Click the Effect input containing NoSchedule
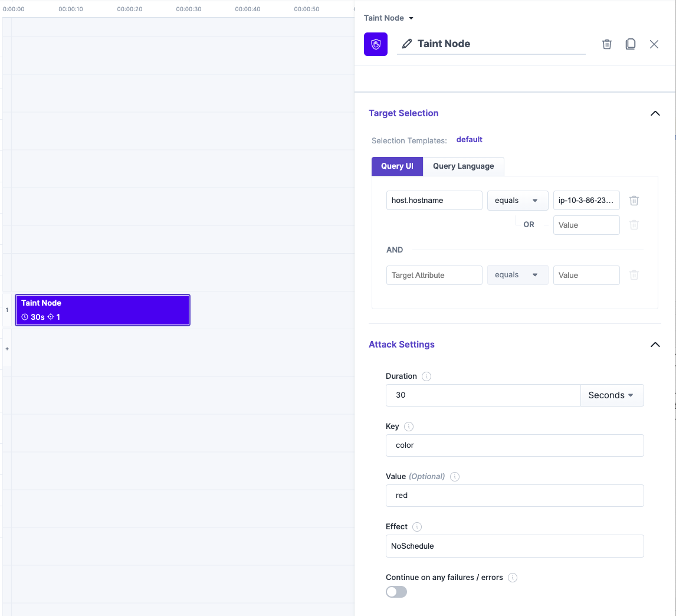676x616 pixels. pyautogui.click(x=515, y=546)
